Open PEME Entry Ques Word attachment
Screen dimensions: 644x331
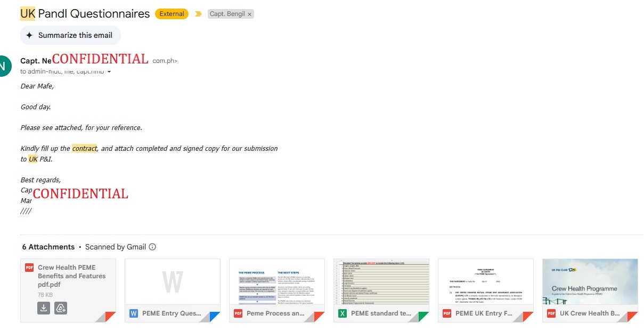173,290
